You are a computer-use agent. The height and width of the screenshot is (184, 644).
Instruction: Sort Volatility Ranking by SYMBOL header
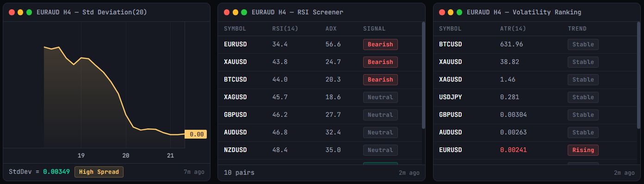[x=450, y=29]
